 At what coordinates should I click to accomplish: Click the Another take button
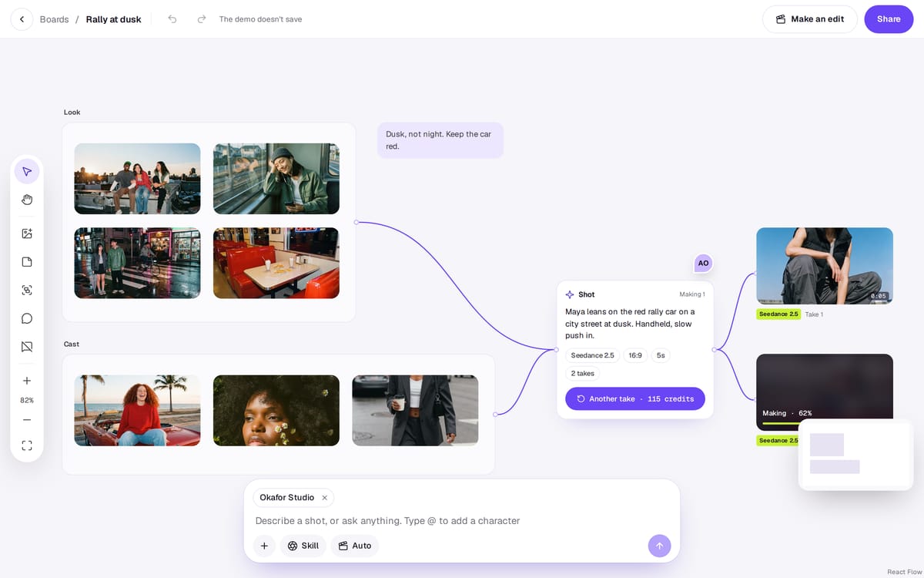point(635,398)
